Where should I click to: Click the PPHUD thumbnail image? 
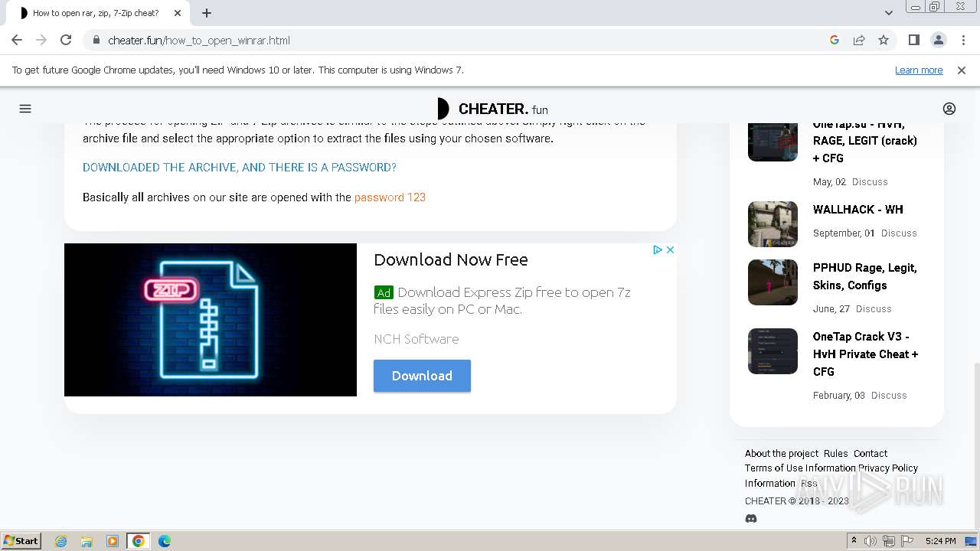tap(773, 282)
